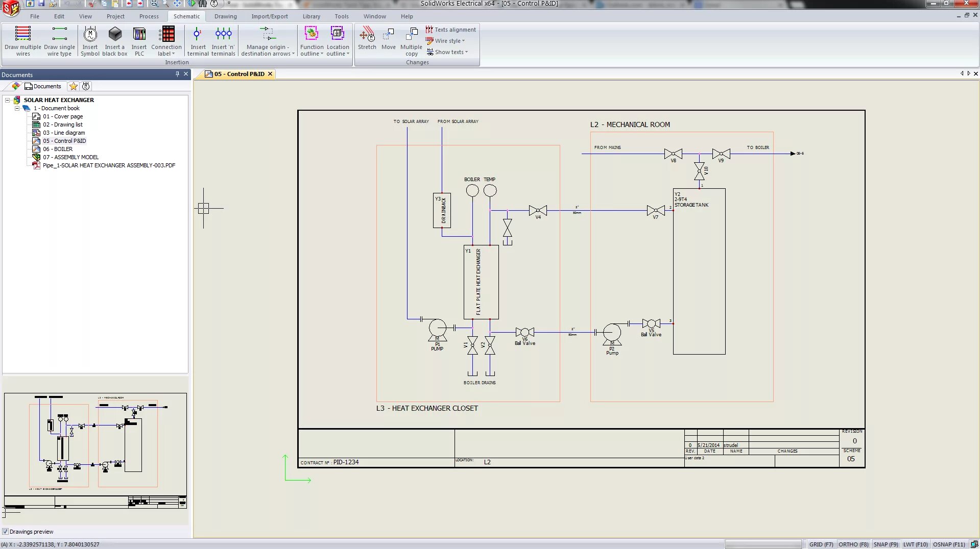Insert a black box
This screenshot has height=549, width=980.
(x=114, y=41)
